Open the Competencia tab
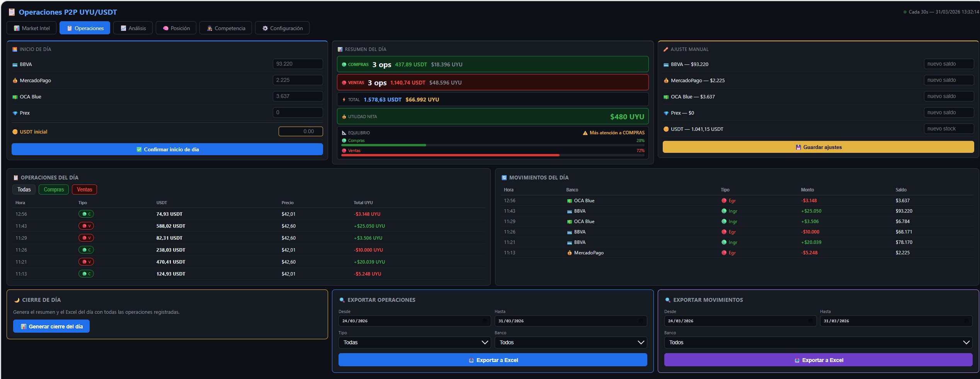Image resolution: width=980 pixels, height=379 pixels. (226, 28)
